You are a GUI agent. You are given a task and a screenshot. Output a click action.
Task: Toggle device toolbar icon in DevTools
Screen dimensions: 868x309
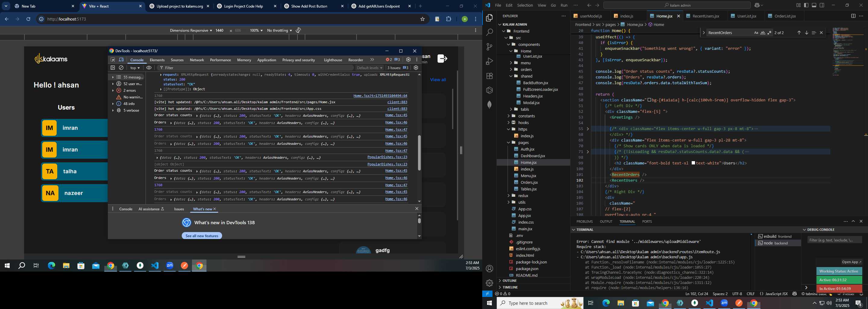pyautogui.click(x=121, y=60)
